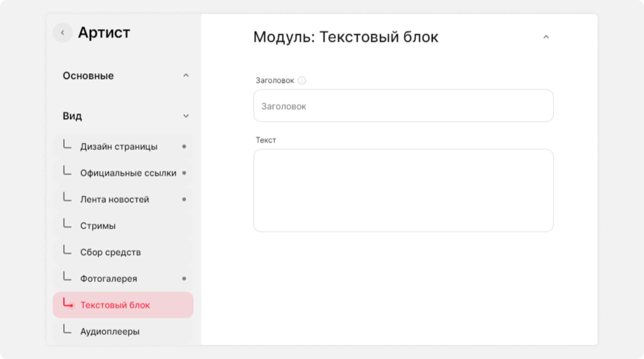The height and width of the screenshot is (359, 644).
Task: Collapse the Модуль: Текстовый блок panel
Action: point(546,37)
